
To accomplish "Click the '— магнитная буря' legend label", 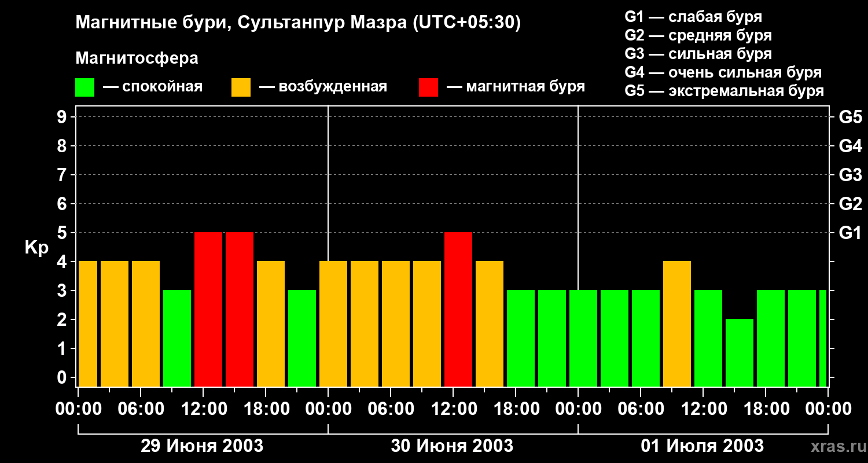I will pos(516,87).
